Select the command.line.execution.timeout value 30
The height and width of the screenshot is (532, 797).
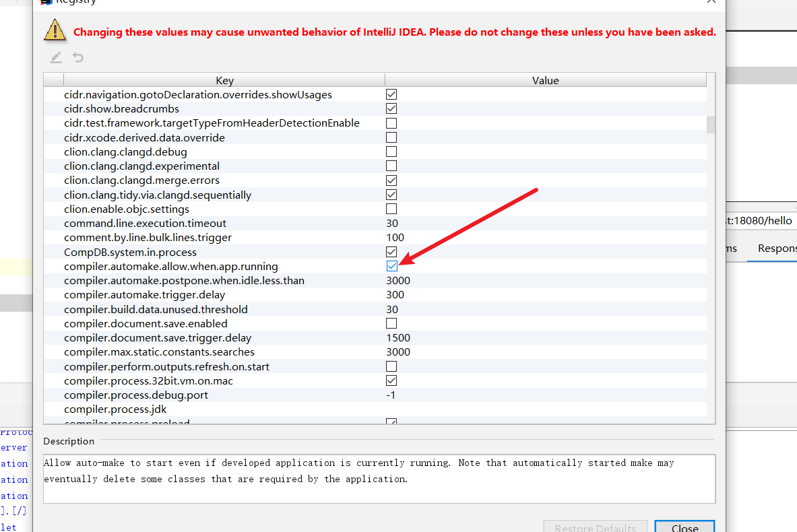tap(392, 223)
